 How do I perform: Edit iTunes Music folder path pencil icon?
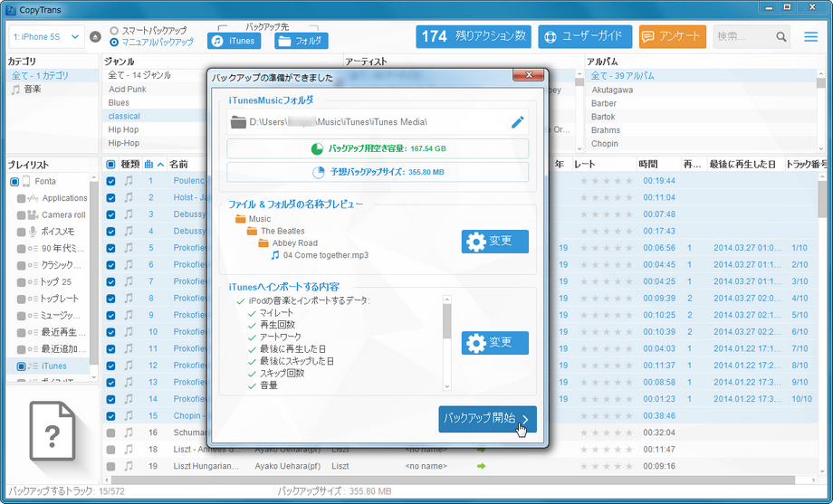coord(517,122)
